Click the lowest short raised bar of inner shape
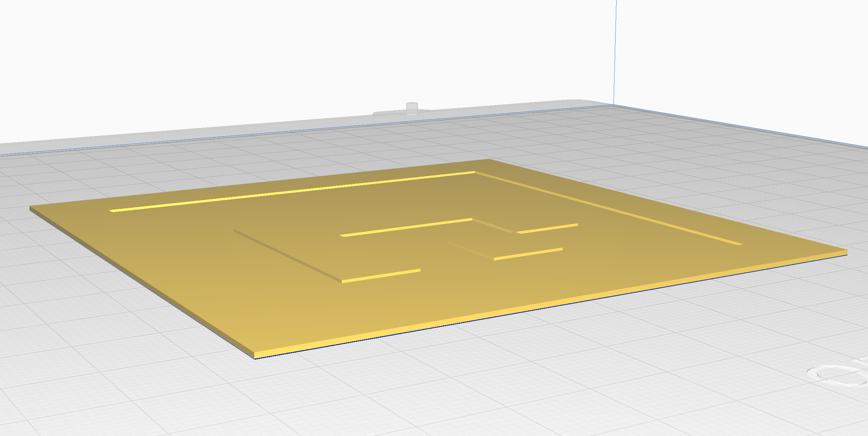 point(381,276)
